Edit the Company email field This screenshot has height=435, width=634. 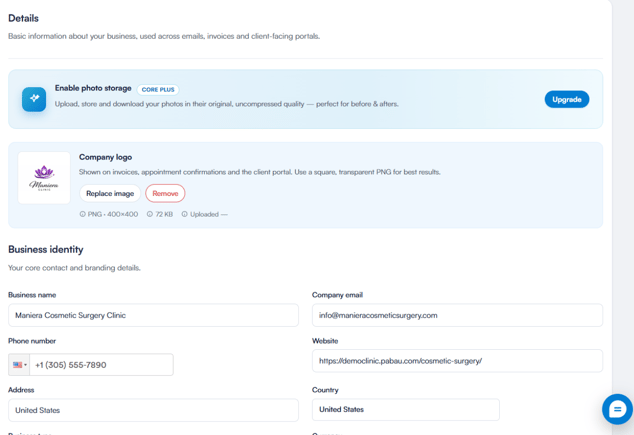tap(457, 315)
